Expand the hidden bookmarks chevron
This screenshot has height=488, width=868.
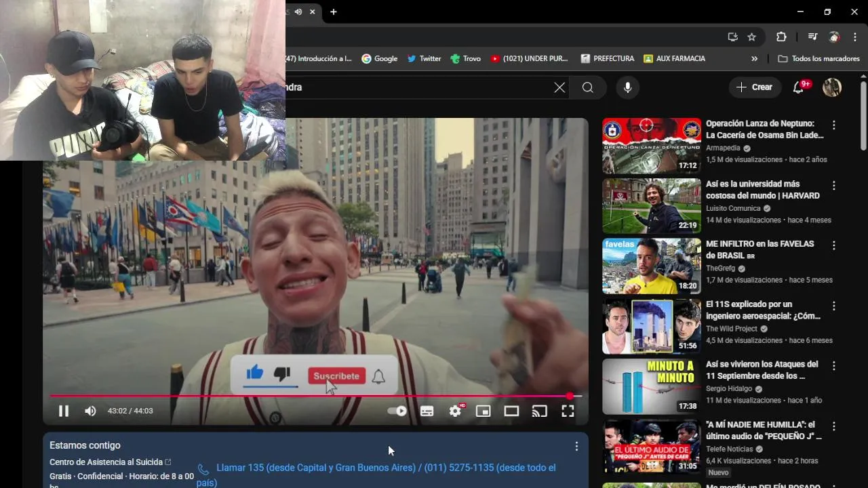tap(754, 59)
